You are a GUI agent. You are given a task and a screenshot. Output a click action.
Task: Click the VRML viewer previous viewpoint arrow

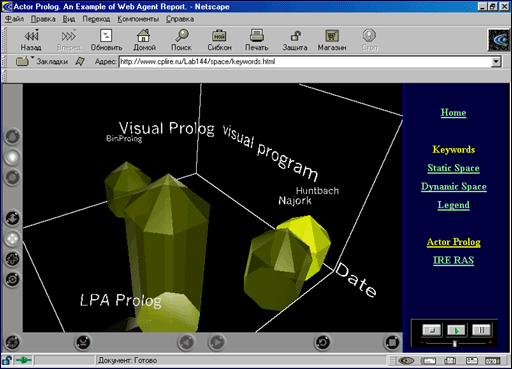click(186, 342)
